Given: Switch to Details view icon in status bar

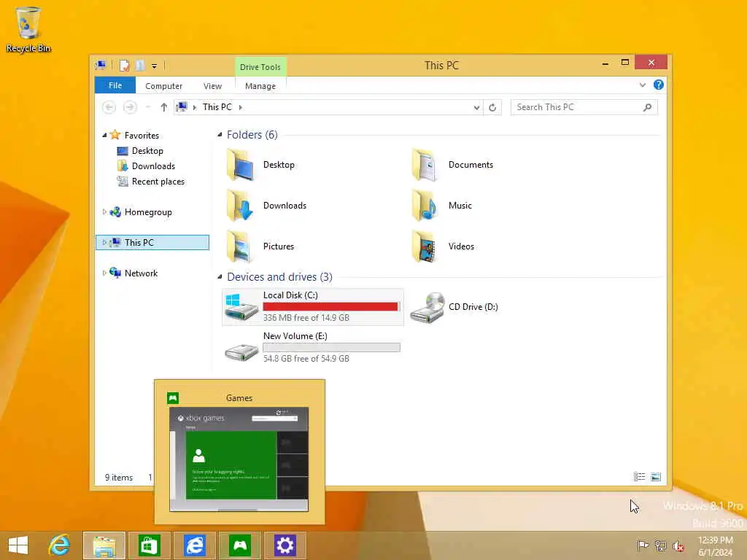Looking at the screenshot, I should tap(639, 477).
